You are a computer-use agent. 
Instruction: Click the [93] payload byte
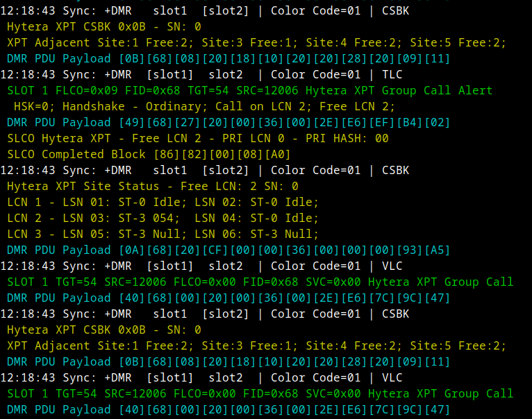(410, 250)
